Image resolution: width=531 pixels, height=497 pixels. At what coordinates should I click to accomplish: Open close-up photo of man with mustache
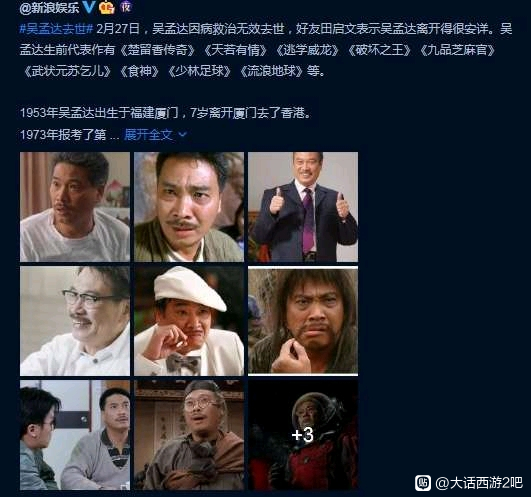[x=189, y=207]
